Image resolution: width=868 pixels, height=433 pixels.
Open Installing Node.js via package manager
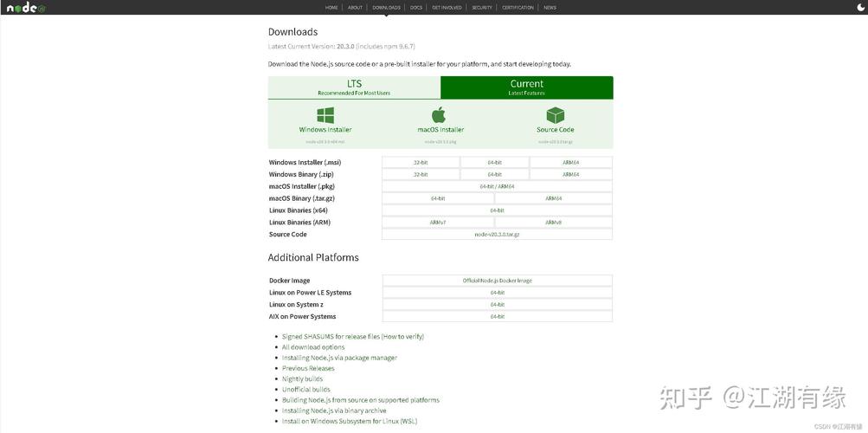click(x=339, y=358)
